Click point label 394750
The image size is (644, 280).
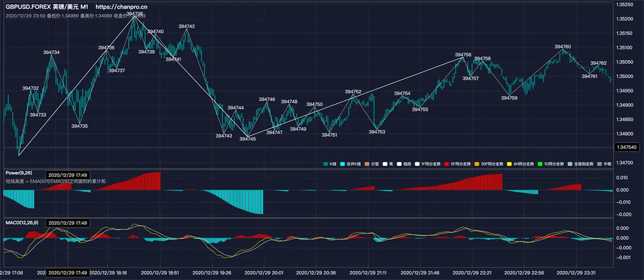click(314, 104)
